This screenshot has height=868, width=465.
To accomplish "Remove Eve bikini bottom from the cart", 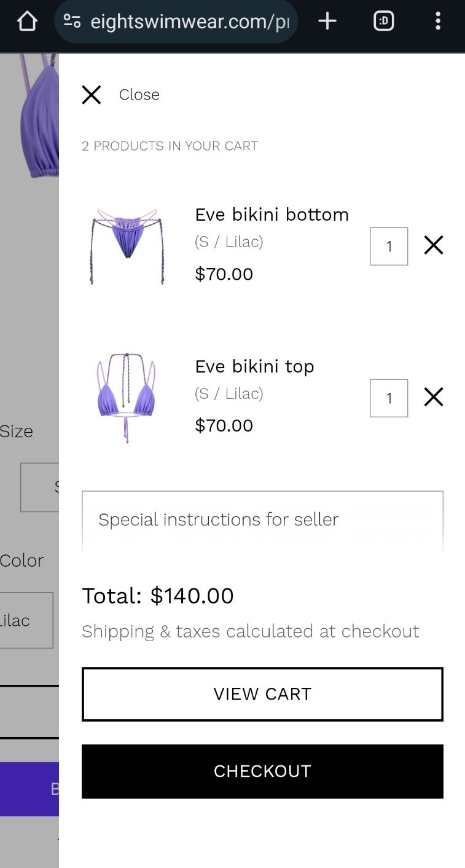I will [x=434, y=246].
